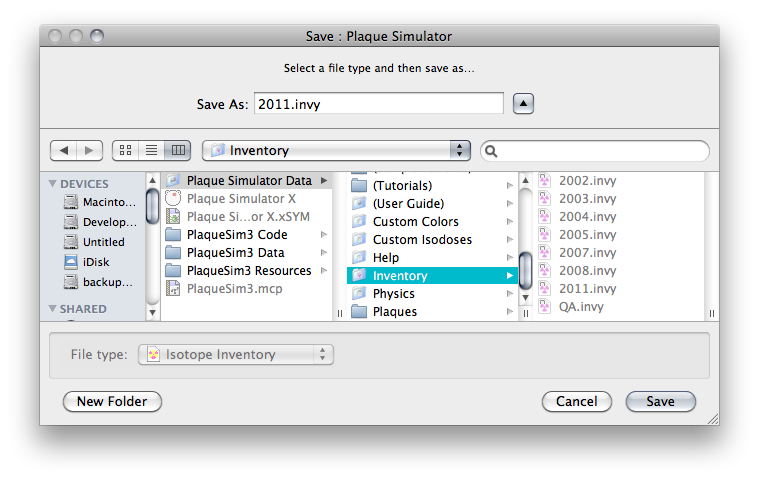Click the Cancel button
Screen dimensions: 759x480
coord(577,401)
